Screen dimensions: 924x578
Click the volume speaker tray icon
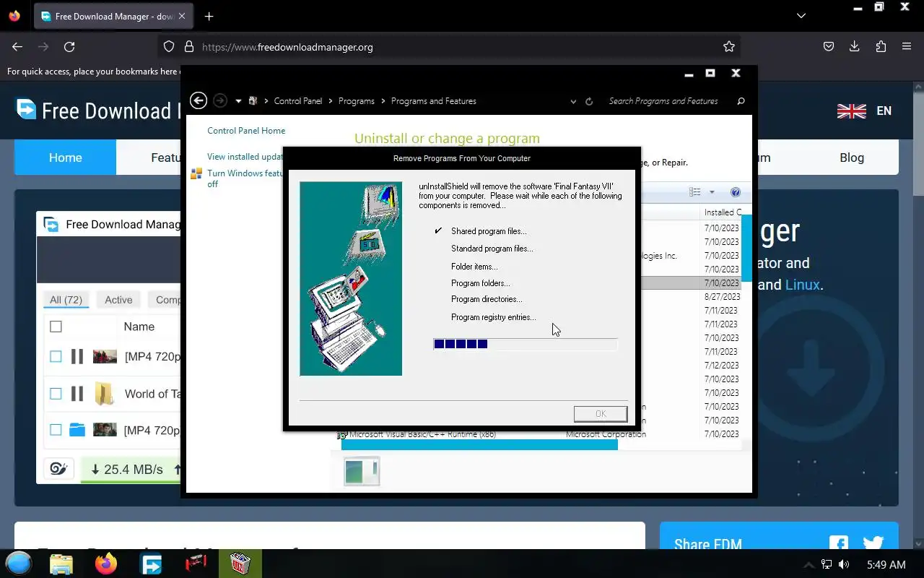point(844,564)
